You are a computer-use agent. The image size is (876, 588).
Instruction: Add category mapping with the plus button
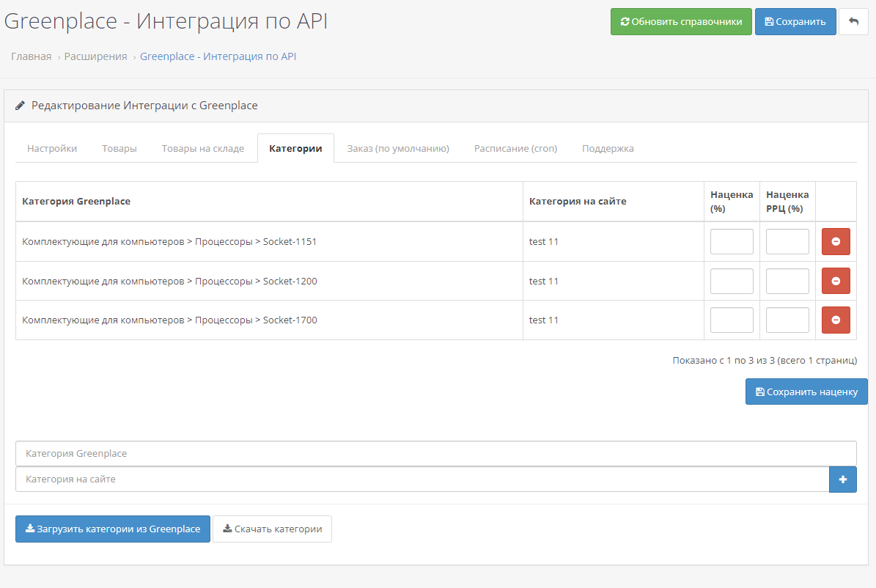click(842, 479)
